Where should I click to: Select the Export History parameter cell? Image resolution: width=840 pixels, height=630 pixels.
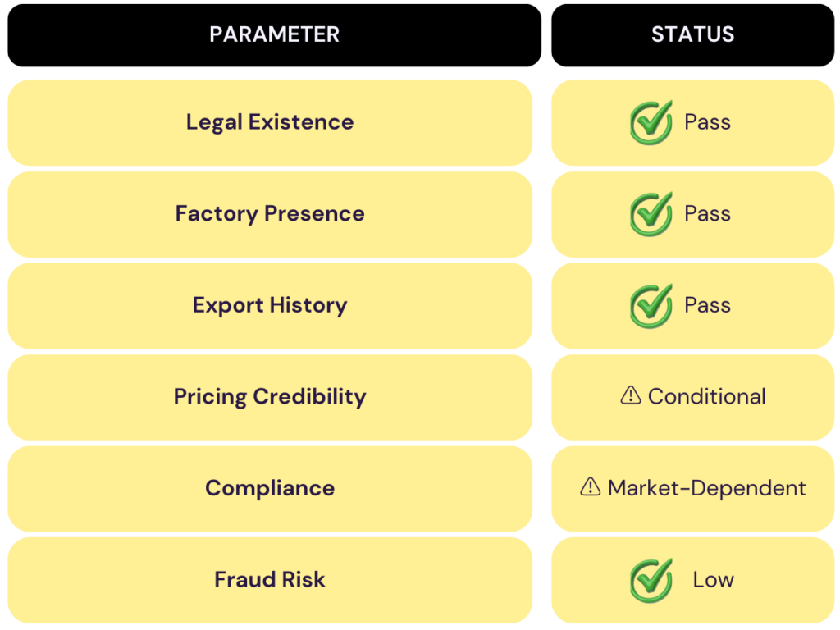tap(270, 306)
